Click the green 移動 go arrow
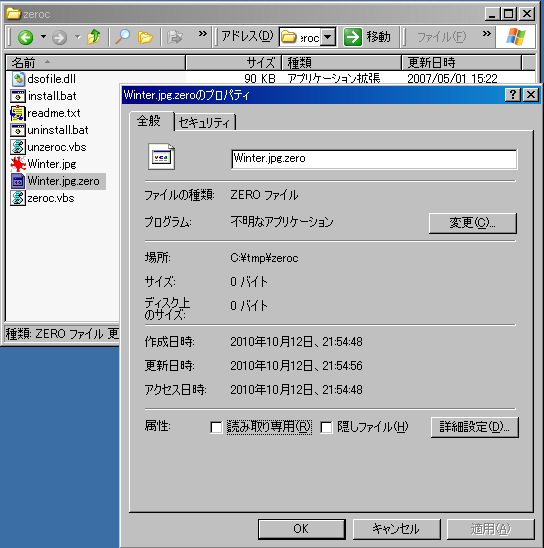The height and width of the screenshot is (548, 544). coord(352,37)
